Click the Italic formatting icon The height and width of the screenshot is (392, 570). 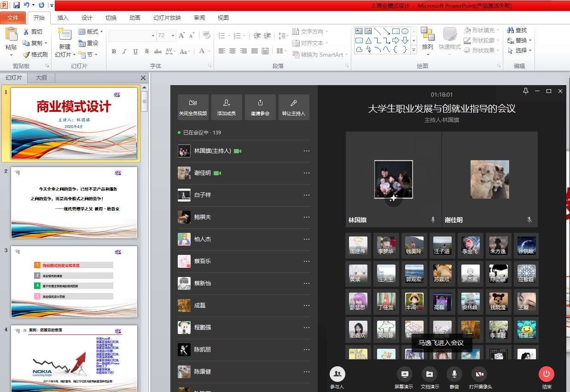coord(124,52)
